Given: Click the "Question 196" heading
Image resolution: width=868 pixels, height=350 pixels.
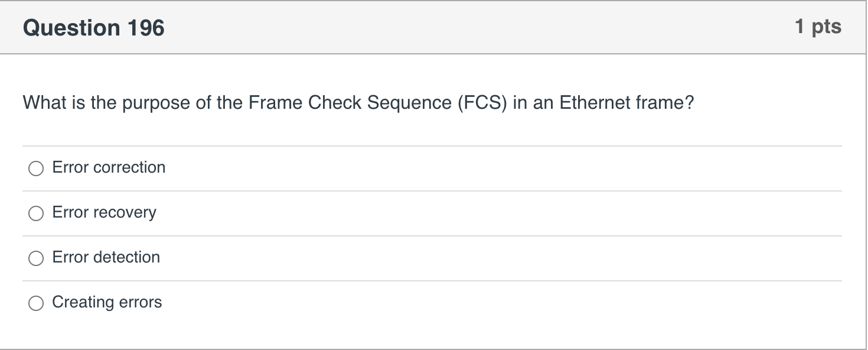Looking at the screenshot, I should click(x=93, y=28).
